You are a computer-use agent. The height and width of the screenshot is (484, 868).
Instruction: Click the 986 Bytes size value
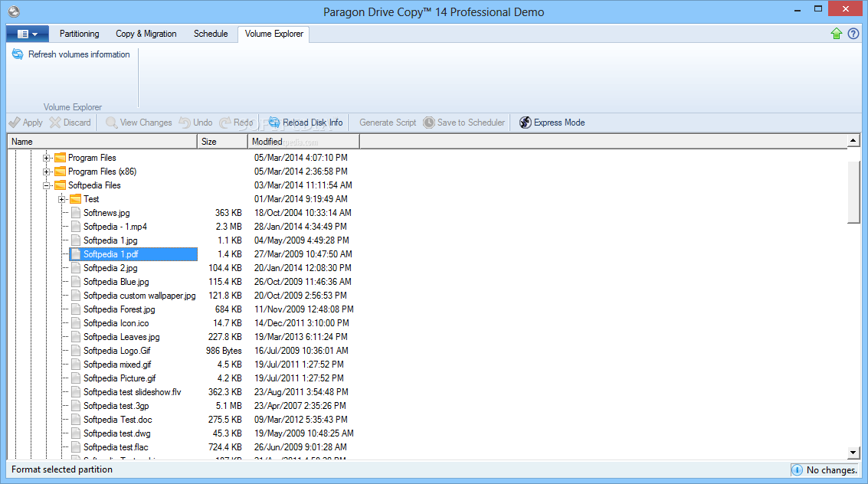[x=224, y=351]
